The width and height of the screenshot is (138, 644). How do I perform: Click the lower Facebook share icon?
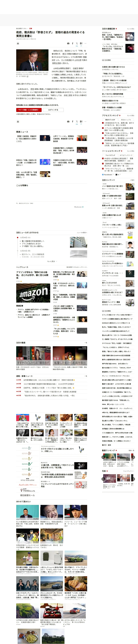pos(73,122)
